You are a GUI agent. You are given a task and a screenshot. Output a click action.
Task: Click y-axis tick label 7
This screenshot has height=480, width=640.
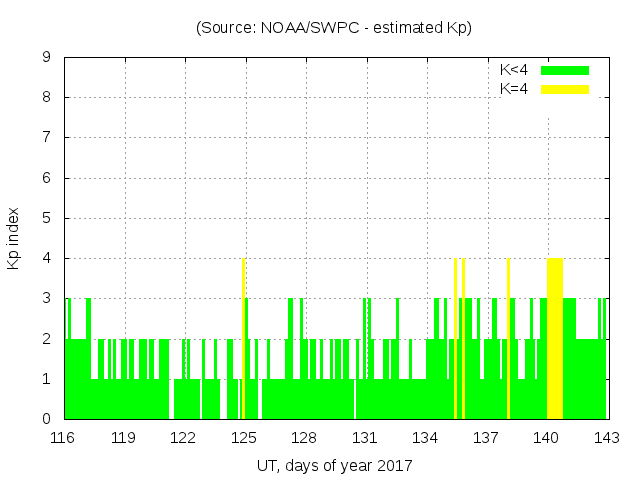pyautogui.click(x=46, y=138)
